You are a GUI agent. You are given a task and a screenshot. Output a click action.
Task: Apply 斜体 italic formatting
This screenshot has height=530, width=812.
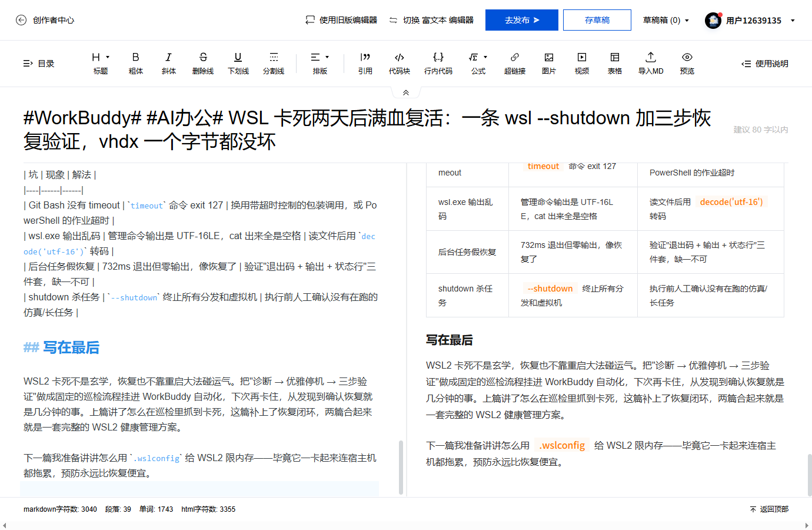point(169,63)
